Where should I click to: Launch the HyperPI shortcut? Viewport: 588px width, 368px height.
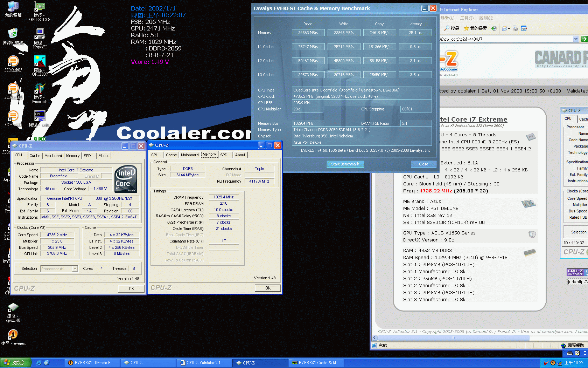[40, 39]
